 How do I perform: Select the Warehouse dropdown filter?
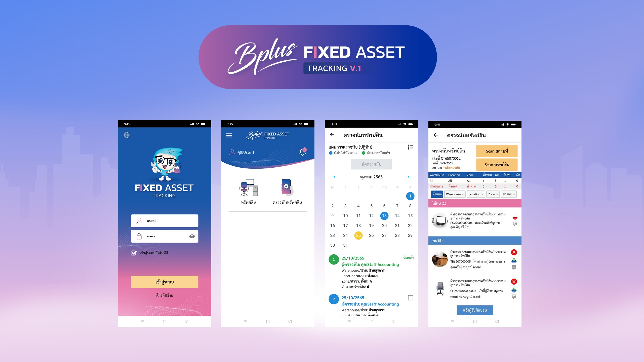pyautogui.click(x=455, y=194)
